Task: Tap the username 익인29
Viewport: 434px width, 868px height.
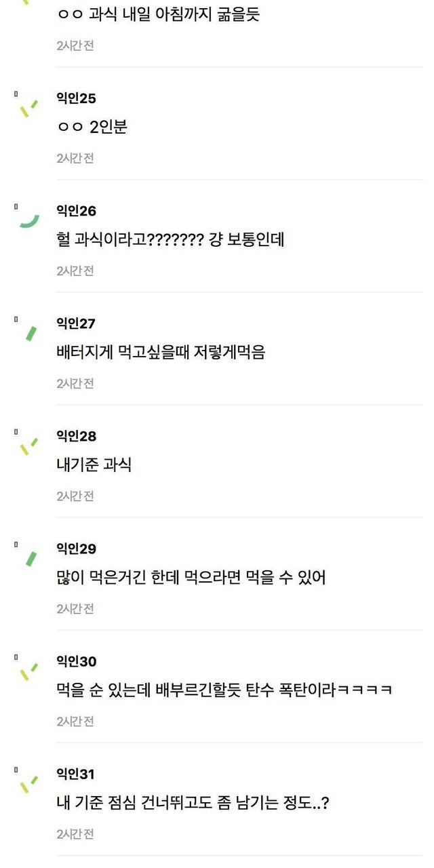Action: click(x=76, y=549)
